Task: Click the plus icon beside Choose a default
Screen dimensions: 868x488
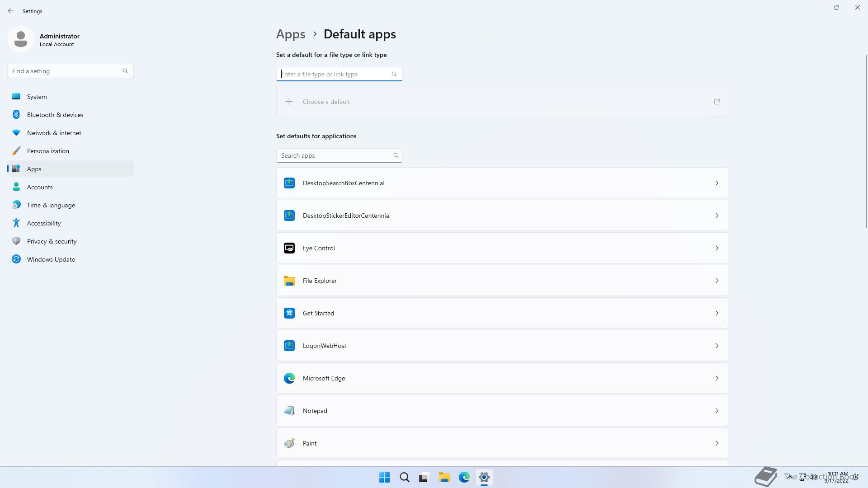Action: (x=289, y=102)
